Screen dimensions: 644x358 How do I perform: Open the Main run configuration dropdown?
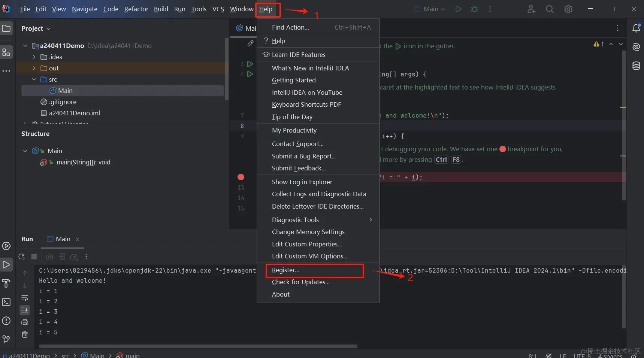point(429,9)
